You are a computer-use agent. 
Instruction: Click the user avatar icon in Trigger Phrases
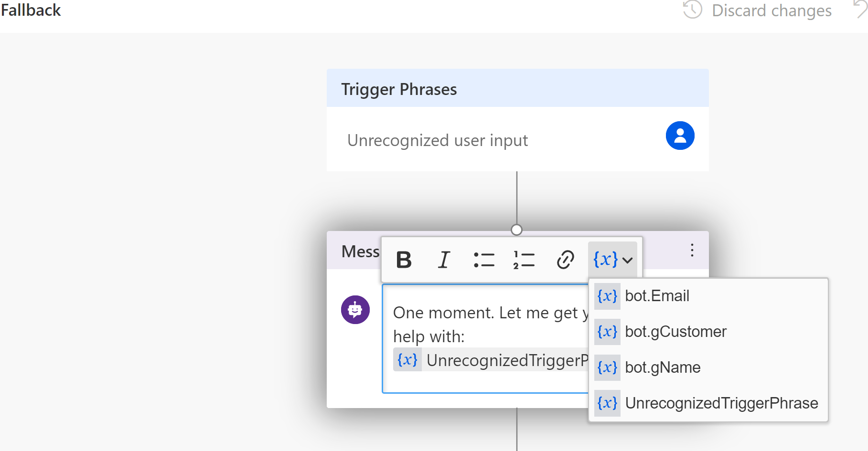tap(680, 136)
